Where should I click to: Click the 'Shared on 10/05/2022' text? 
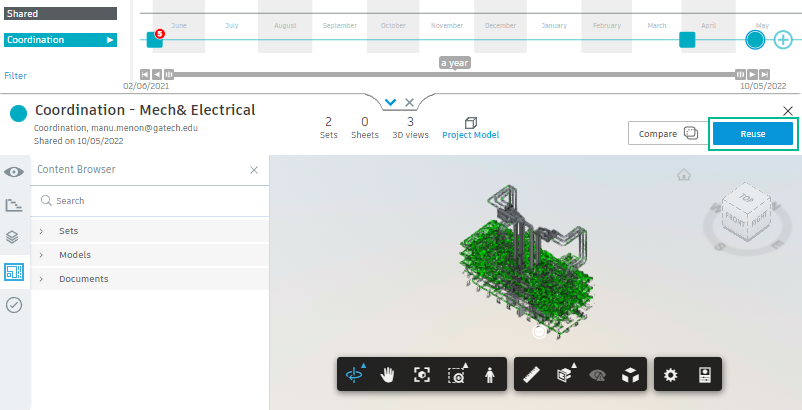[78, 142]
